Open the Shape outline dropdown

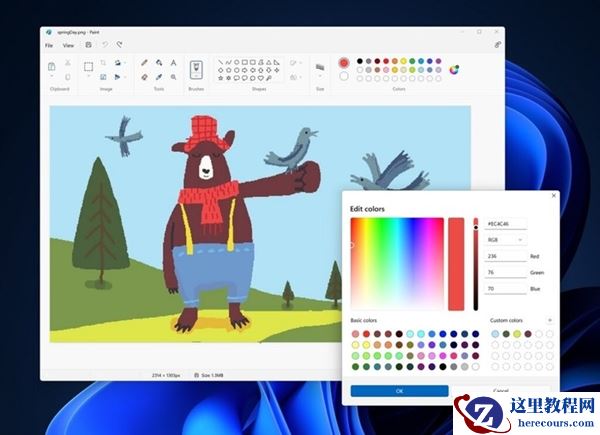click(x=300, y=63)
